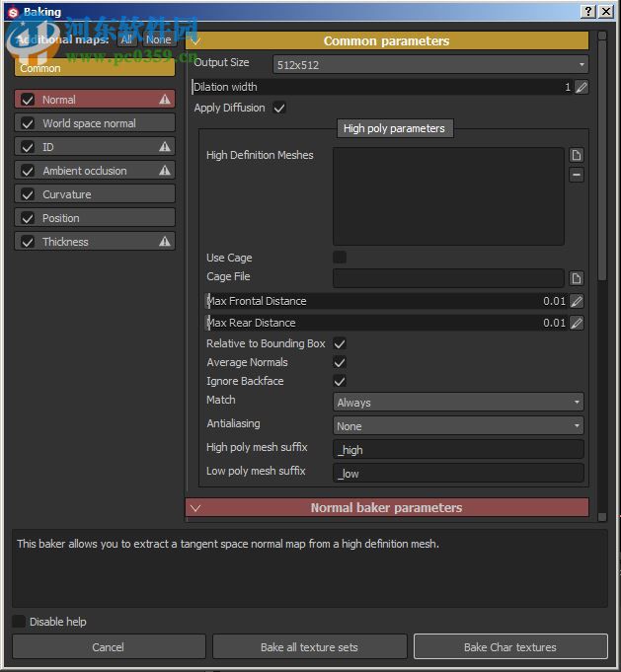
Task: Select the Curvature baker entry
Action: click(95, 194)
